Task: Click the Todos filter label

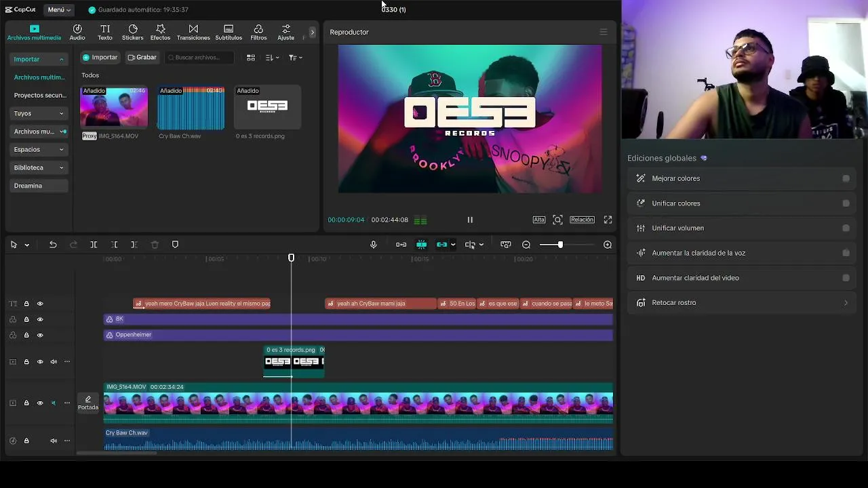Action: [x=90, y=75]
